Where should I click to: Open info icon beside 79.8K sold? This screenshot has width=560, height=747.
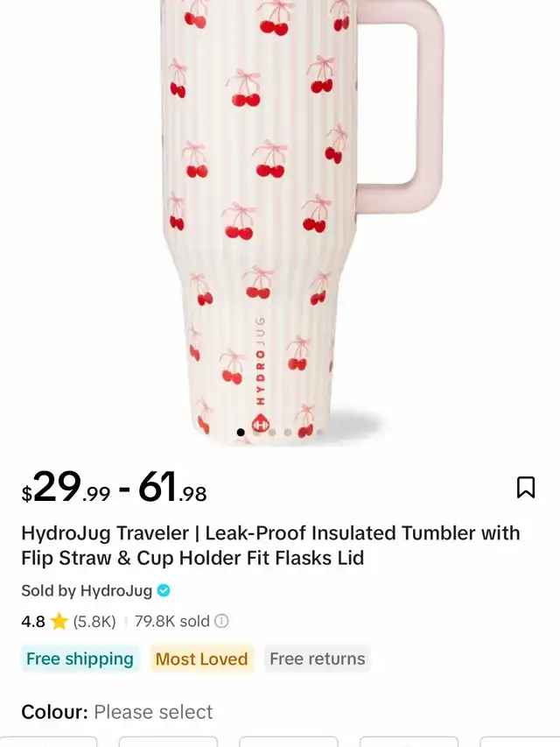tap(221, 621)
